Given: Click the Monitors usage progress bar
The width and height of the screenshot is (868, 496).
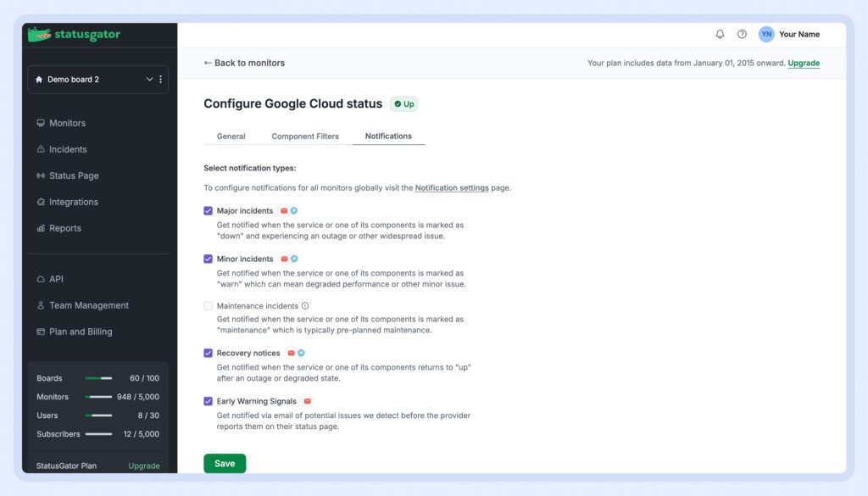Looking at the screenshot, I should [99, 397].
